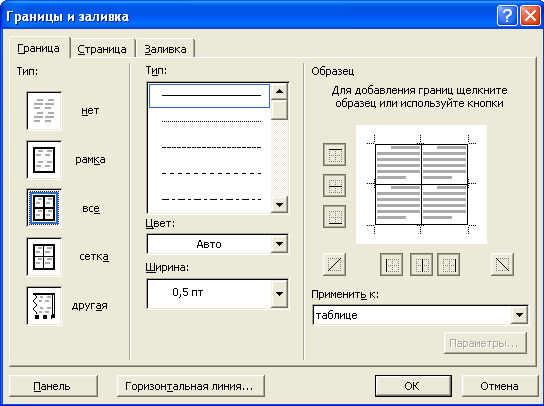This screenshot has width=544, height=406.
Task: Pick the 'все' all borders icon
Action: click(x=44, y=208)
